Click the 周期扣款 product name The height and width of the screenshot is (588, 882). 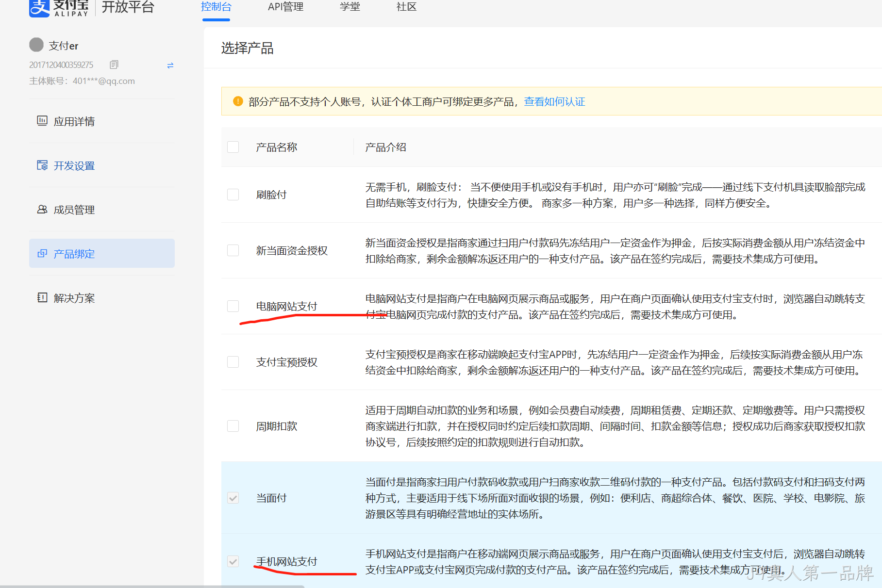click(x=277, y=426)
